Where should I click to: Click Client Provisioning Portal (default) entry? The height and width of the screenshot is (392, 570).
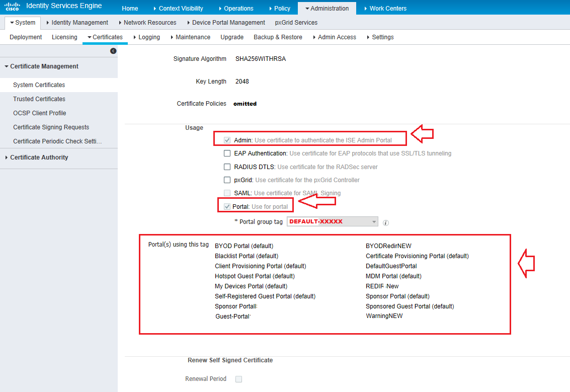click(x=260, y=266)
